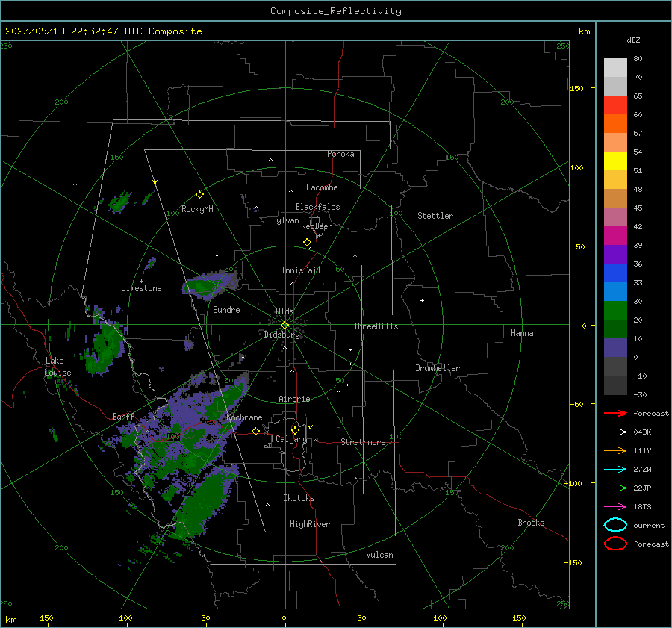
Task: Click the green 22JP arrow icon
Action: coord(615,488)
